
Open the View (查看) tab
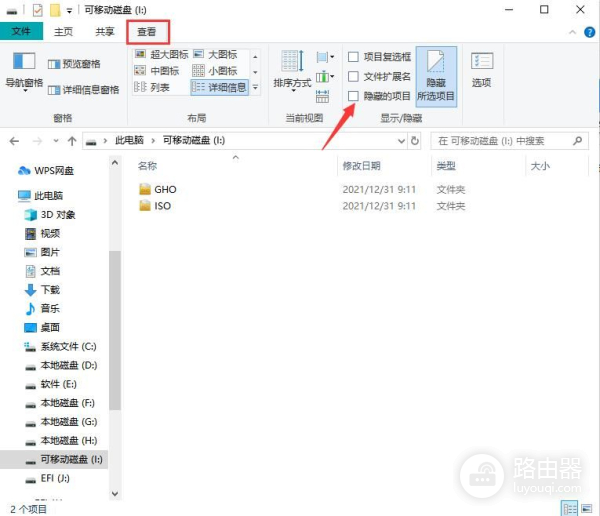[x=147, y=31]
